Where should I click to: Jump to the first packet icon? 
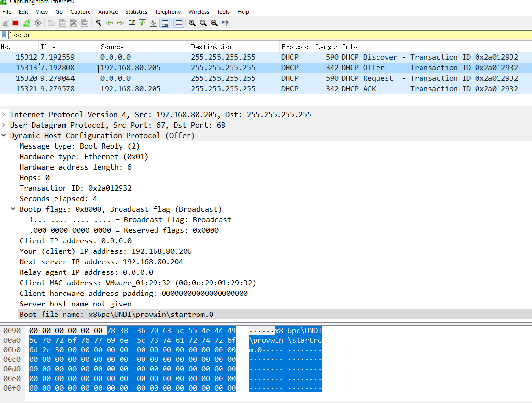click(143, 23)
